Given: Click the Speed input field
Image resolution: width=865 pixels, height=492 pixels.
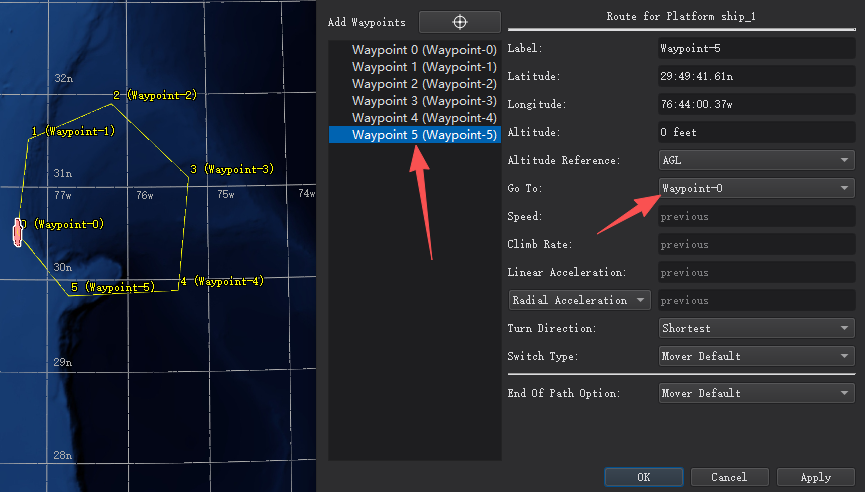Looking at the screenshot, I should click(756, 216).
